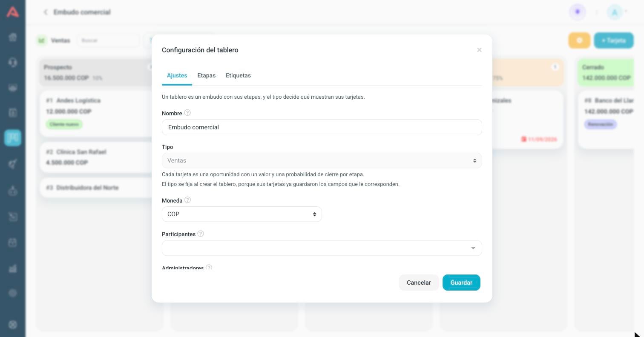Click the logo icon at sidebar top
The image size is (644, 337).
point(13,12)
